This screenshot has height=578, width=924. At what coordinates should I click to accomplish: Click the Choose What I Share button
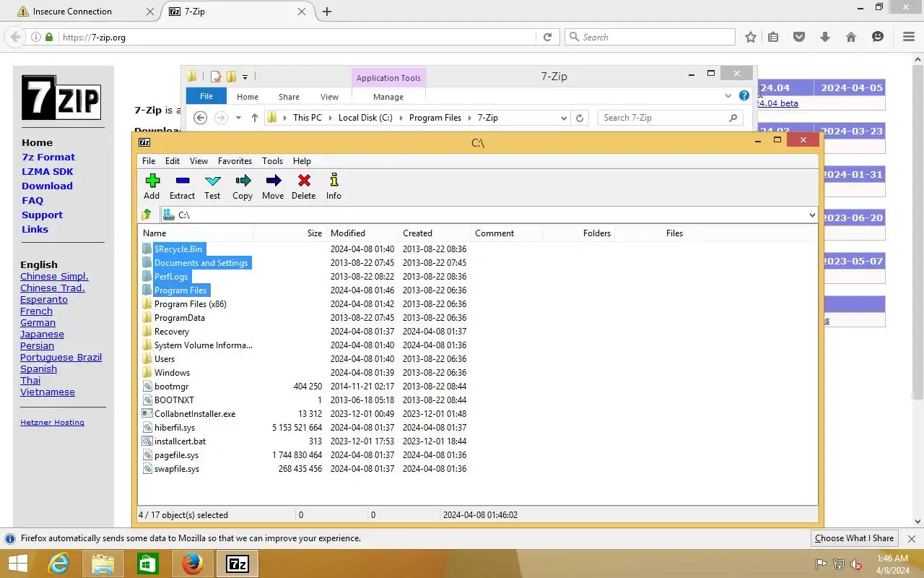click(854, 538)
